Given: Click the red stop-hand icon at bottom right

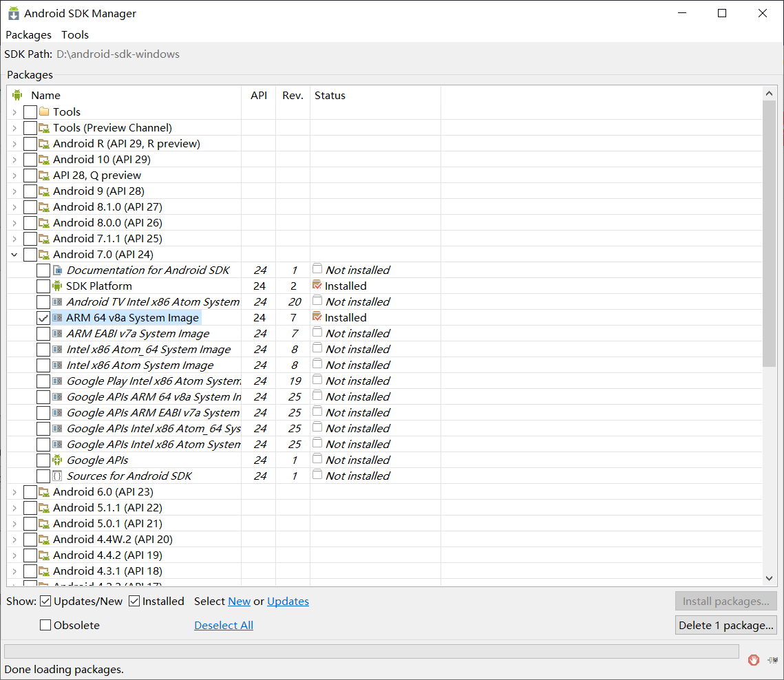Looking at the screenshot, I should [753, 659].
